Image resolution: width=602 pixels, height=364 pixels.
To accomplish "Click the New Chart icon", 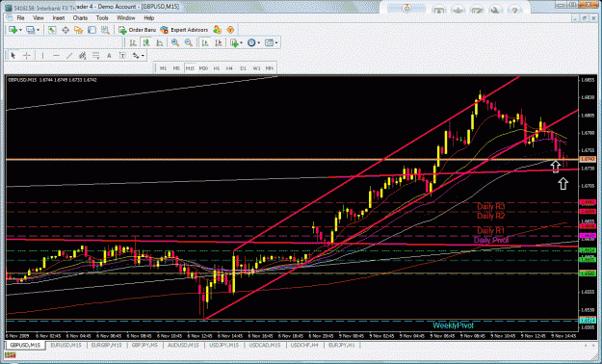I will tap(13, 30).
